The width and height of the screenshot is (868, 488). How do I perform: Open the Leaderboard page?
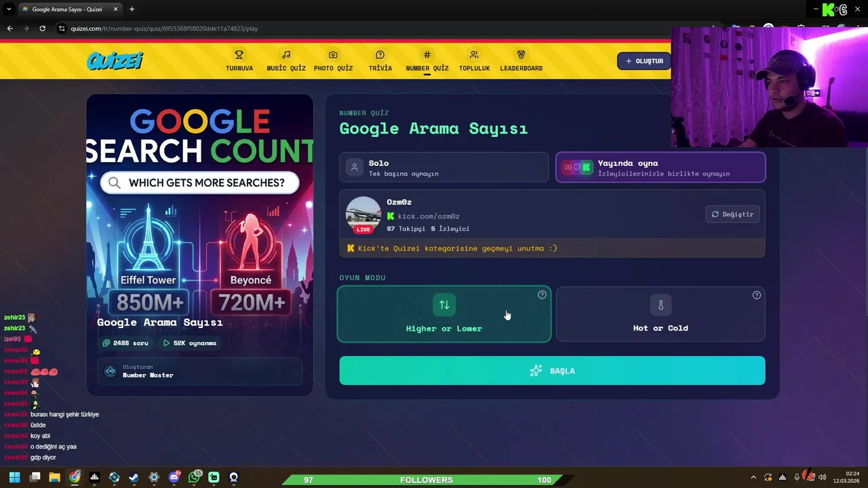tap(521, 60)
